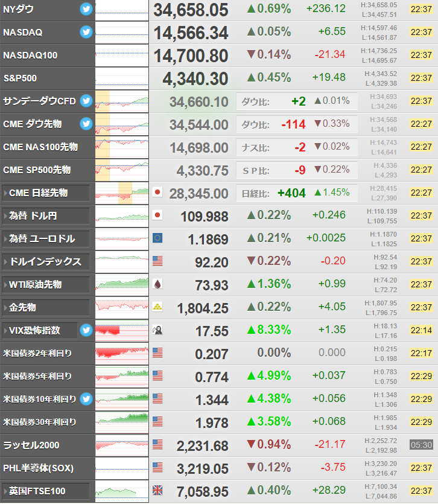Click the gold futures price 1,804.25
The width and height of the screenshot is (438, 504).
tap(203, 308)
